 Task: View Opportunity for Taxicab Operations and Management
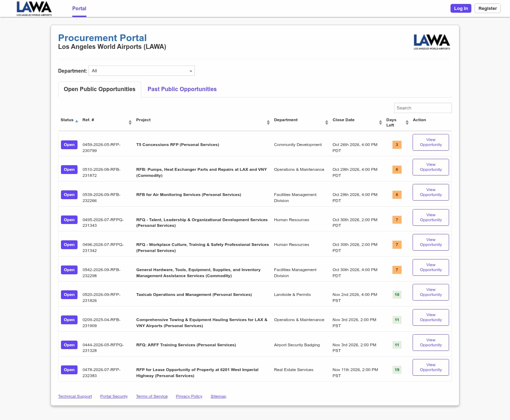click(x=431, y=292)
